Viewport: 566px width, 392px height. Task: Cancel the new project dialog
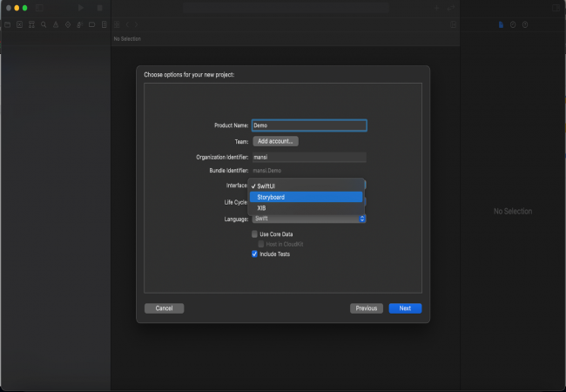click(x=164, y=308)
